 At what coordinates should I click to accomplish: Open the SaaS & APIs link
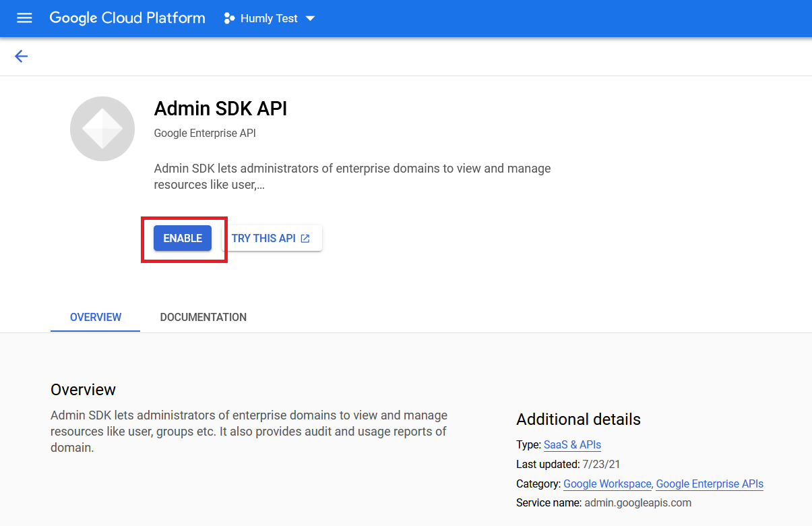click(x=572, y=444)
